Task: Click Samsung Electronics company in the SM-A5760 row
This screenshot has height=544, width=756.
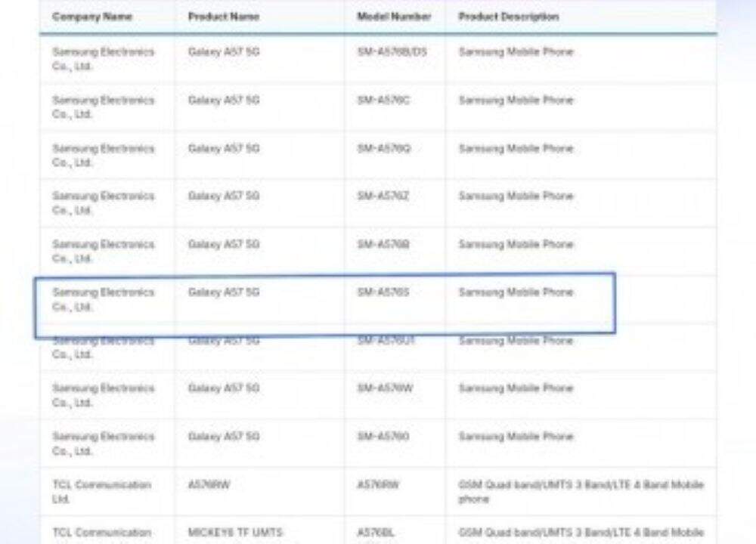Action: click(103, 444)
